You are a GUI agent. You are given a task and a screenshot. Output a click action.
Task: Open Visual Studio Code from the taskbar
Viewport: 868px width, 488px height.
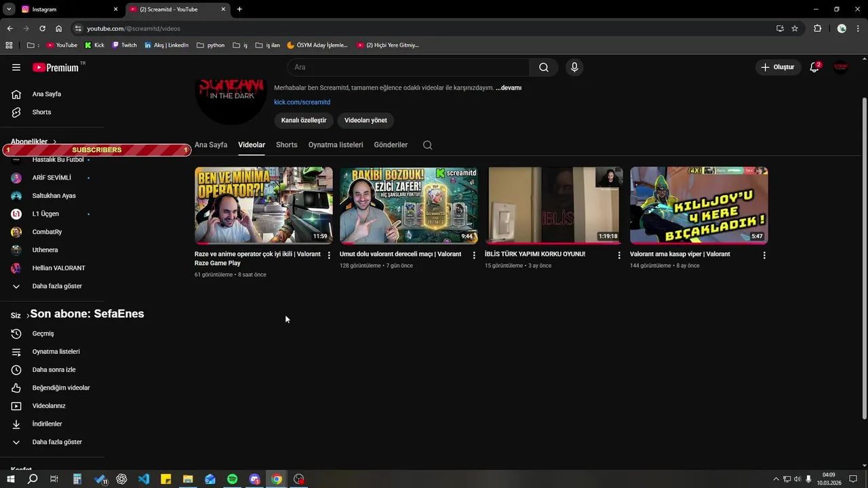coord(144,479)
